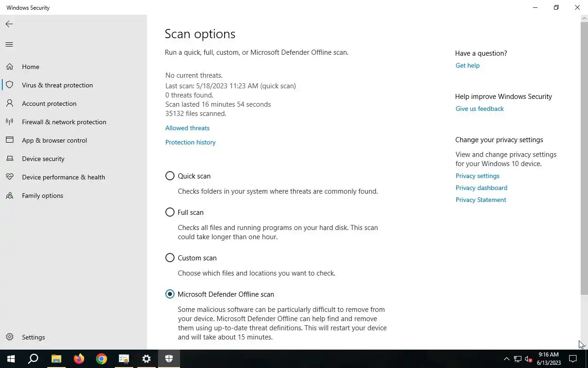The width and height of the screenshot is (588, 368).
Task: Click 'Have a question?' heading
Action: coord(481,53)
